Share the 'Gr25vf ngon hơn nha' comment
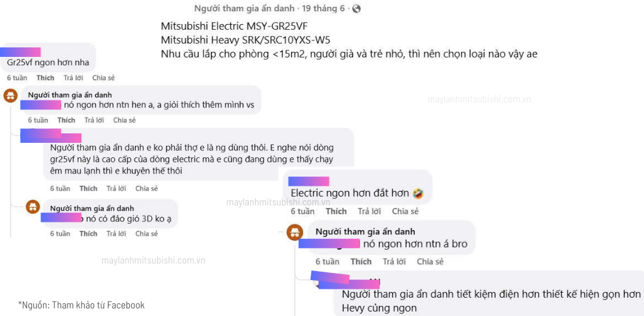Viewport: 644px width, 316px height. [104, 78]
